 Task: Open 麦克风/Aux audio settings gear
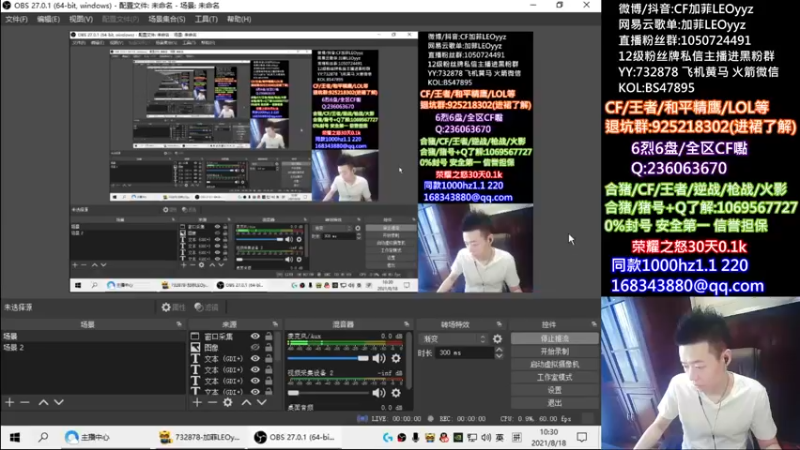point(396,359)
